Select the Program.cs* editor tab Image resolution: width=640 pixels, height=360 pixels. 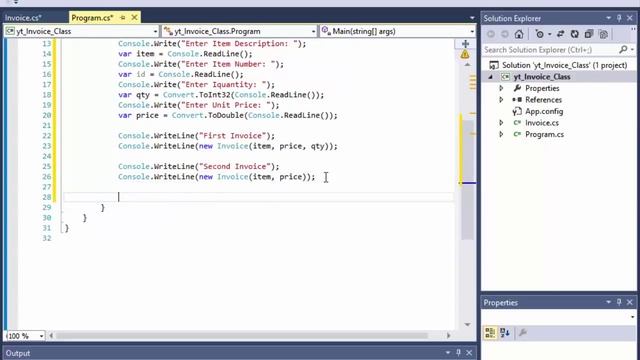pyautogui.click(x=92, y=18)
